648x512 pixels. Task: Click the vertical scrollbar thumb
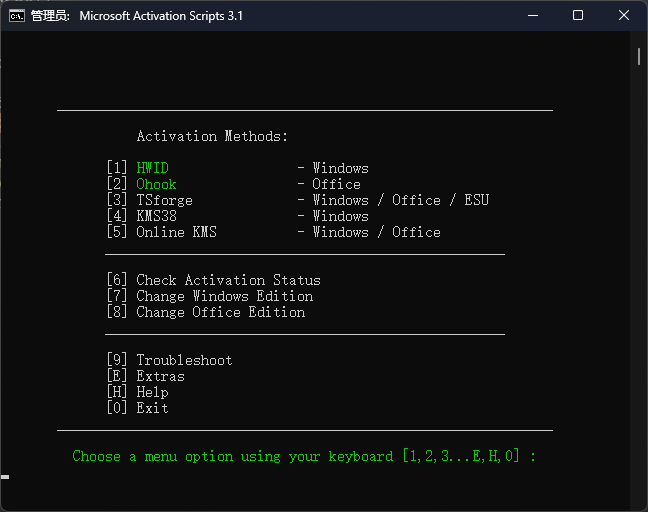tap(639, 57)
